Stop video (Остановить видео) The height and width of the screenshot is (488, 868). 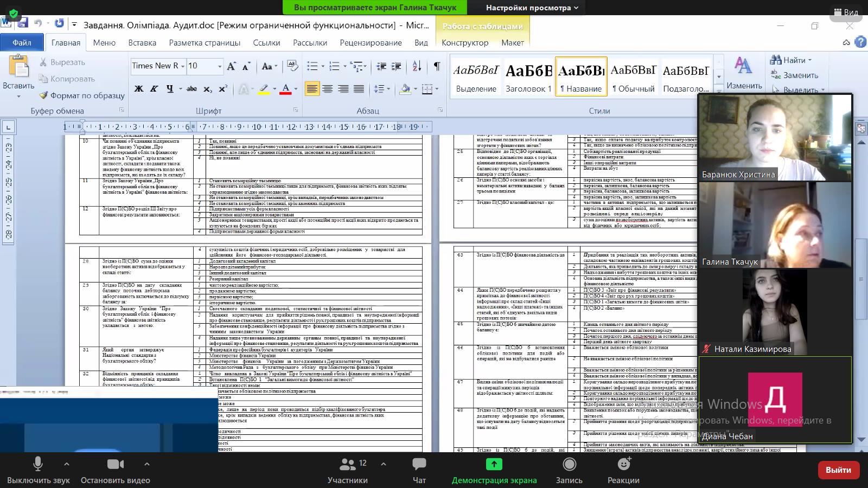[x=115, y=470]
